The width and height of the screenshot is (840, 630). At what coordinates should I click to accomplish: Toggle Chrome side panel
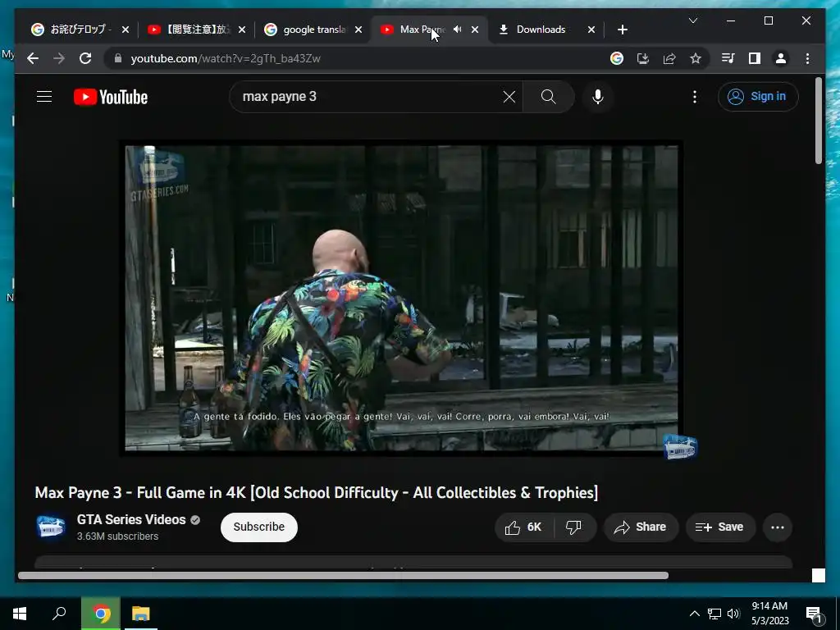pyautogui.click(x=755, y=58)
